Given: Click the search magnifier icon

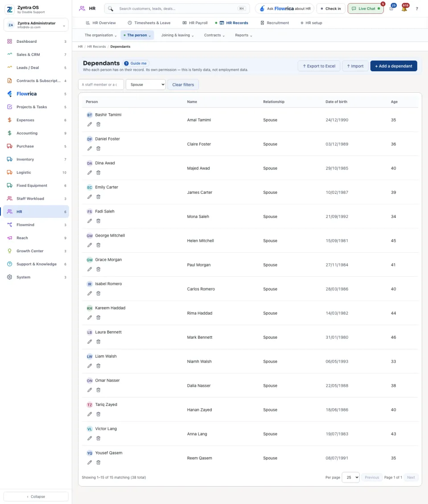Looking at the screenshot, I should [111, 8].
